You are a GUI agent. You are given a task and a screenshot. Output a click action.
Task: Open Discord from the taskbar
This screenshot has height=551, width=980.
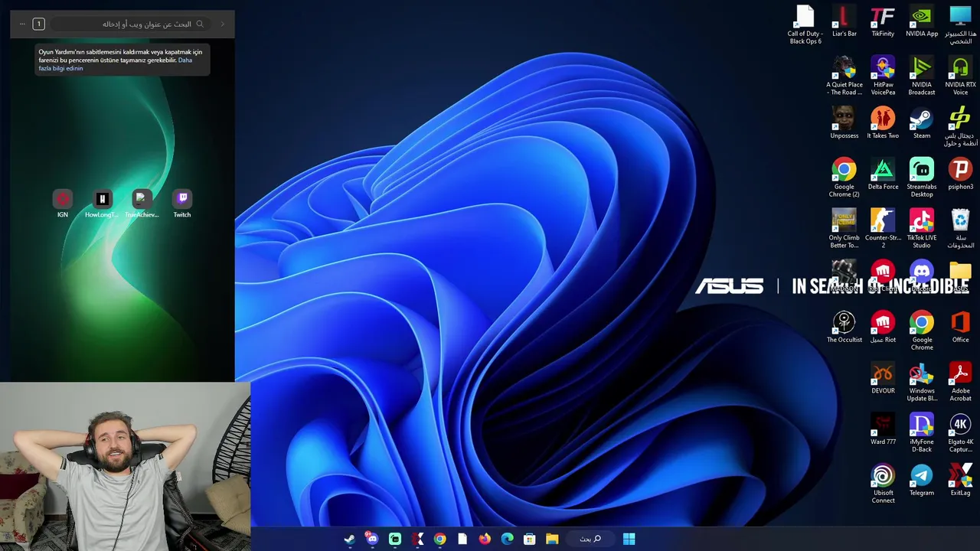click(x=372, y=539)
